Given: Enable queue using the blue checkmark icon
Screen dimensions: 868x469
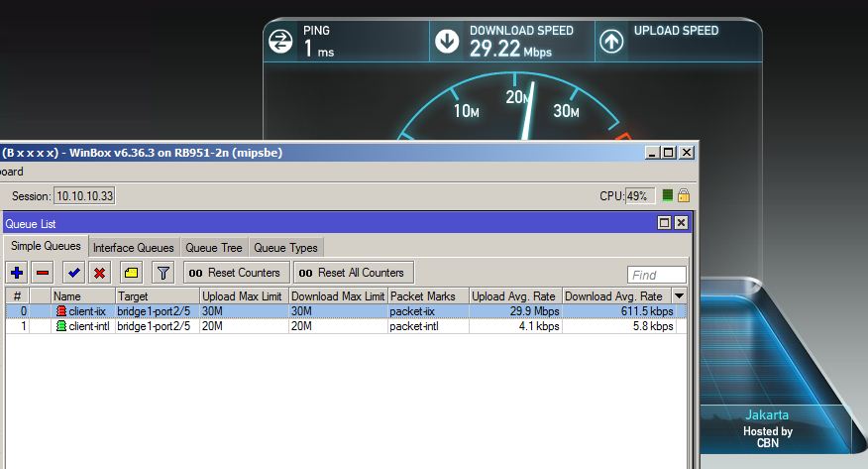Looking at the screenshot, I should (73, 273).
